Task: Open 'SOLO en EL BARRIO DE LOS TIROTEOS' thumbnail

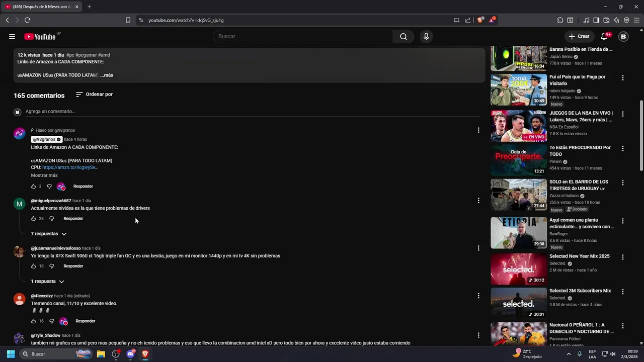Action: [519, 195]
